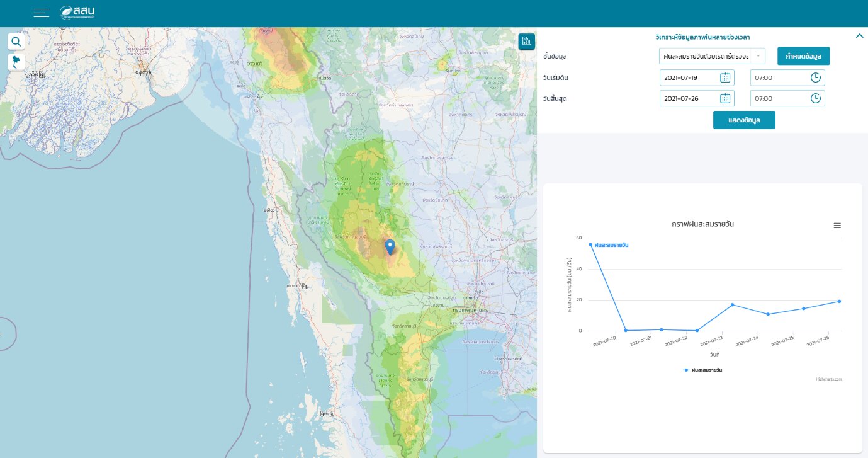
Task: Select the chart data point for 2021-07-26
Action: coord(839,301)
